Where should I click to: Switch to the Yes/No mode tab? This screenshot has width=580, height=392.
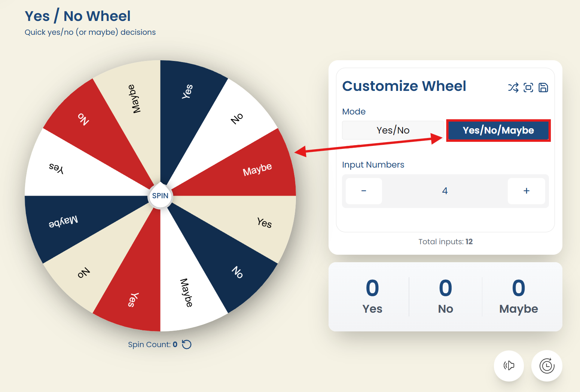pyautogui.click(x=392, y=130)
